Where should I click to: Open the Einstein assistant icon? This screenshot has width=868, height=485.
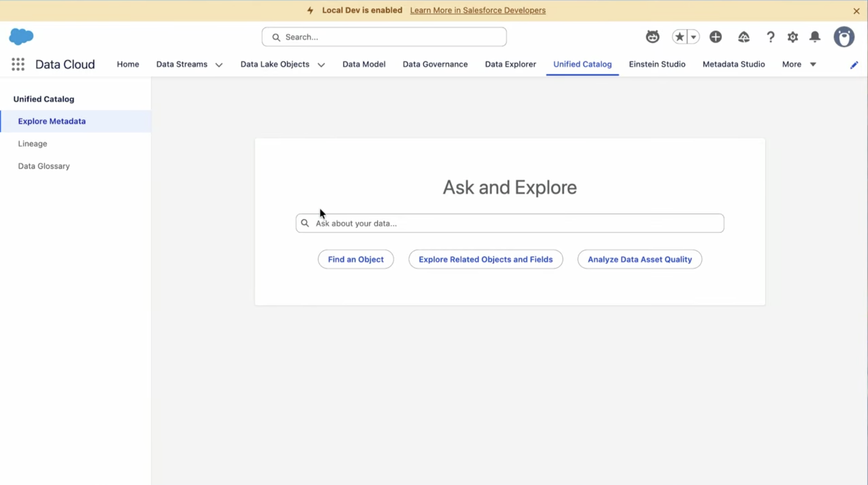(652, 37)
